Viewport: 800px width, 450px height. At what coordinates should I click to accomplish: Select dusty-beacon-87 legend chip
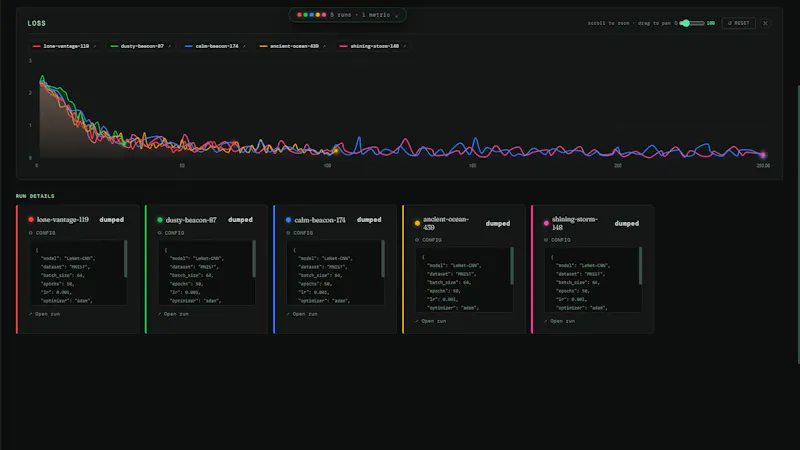pyautogui.click(x=141, y=46)
